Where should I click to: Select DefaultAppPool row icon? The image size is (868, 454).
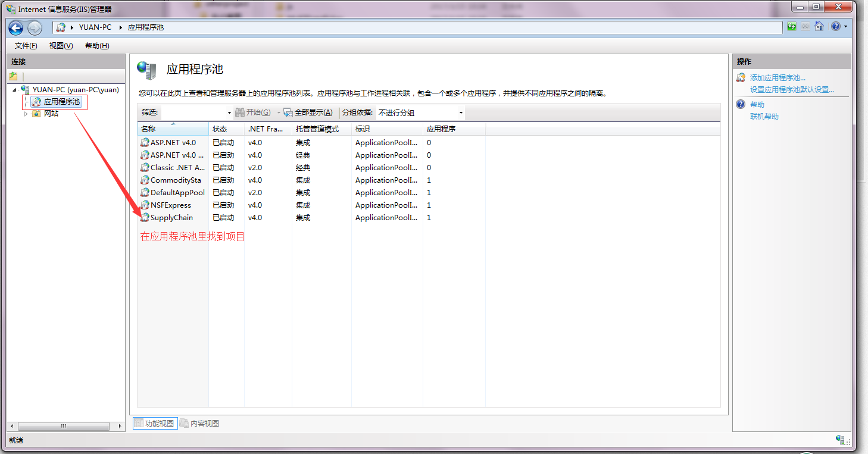(x=145, y=193)
